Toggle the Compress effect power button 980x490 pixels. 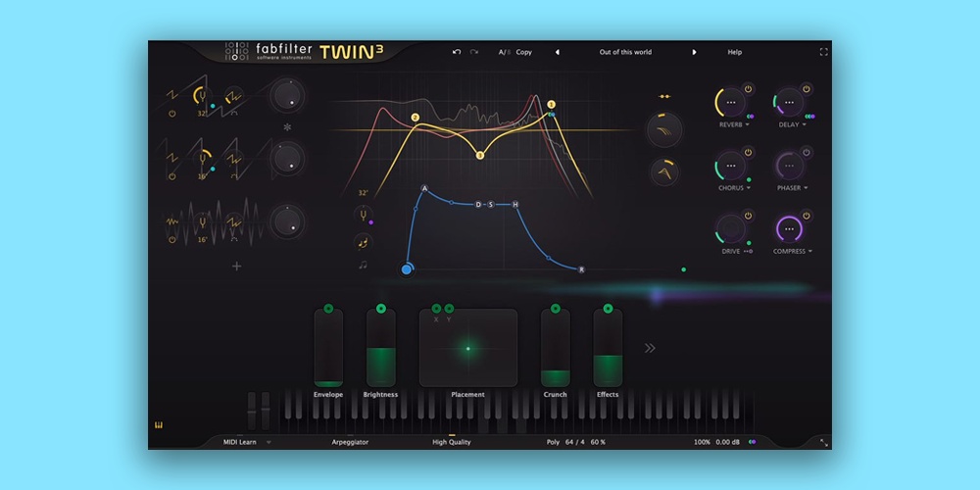pyautogui.click(x=807, y=216)
